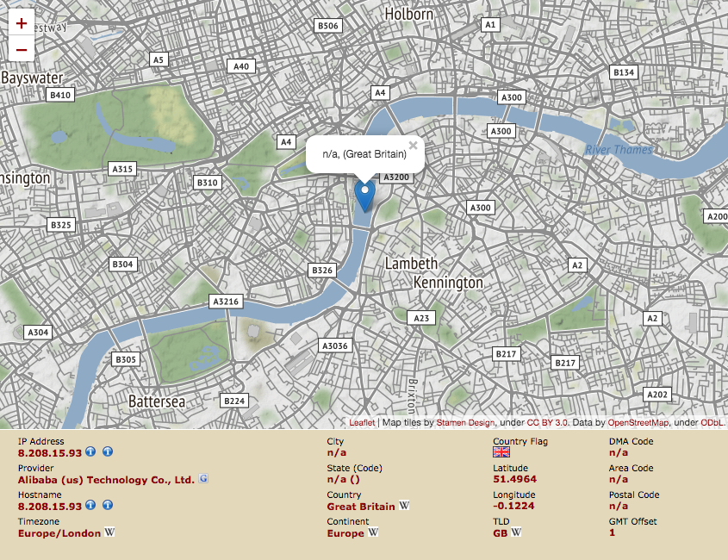Click the Great Britain country flag
Viewport: 728px width, 560px height.
[x=501, y=452]
